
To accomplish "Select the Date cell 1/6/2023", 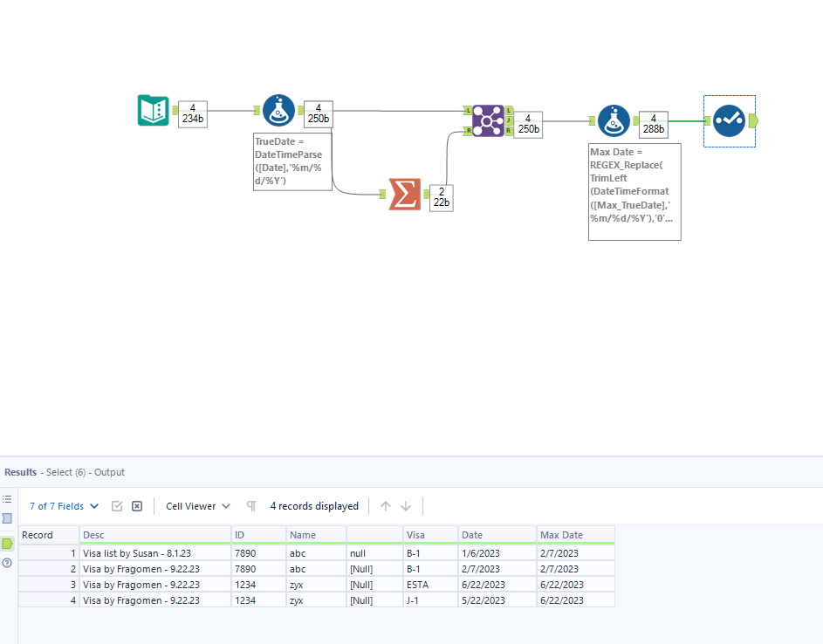I will [x=497, y=553].
